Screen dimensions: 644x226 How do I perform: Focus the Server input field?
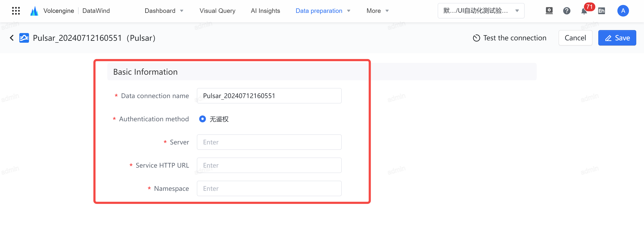269,142
